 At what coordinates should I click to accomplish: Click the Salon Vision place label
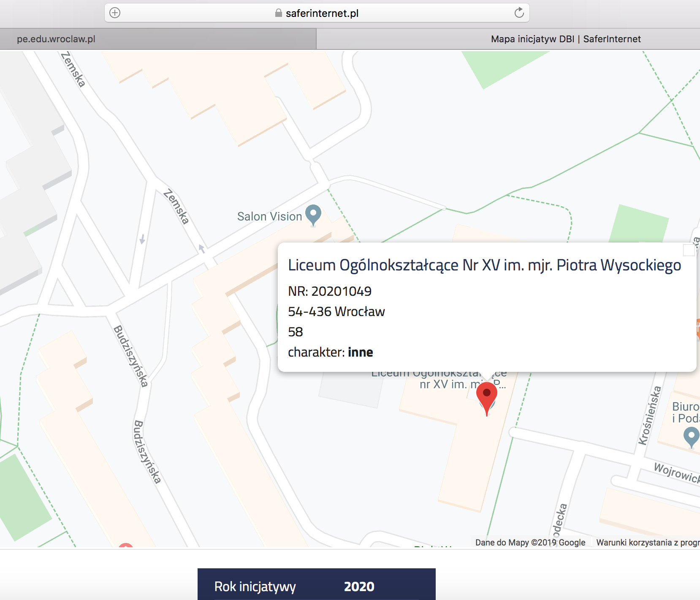coord(269,216)
